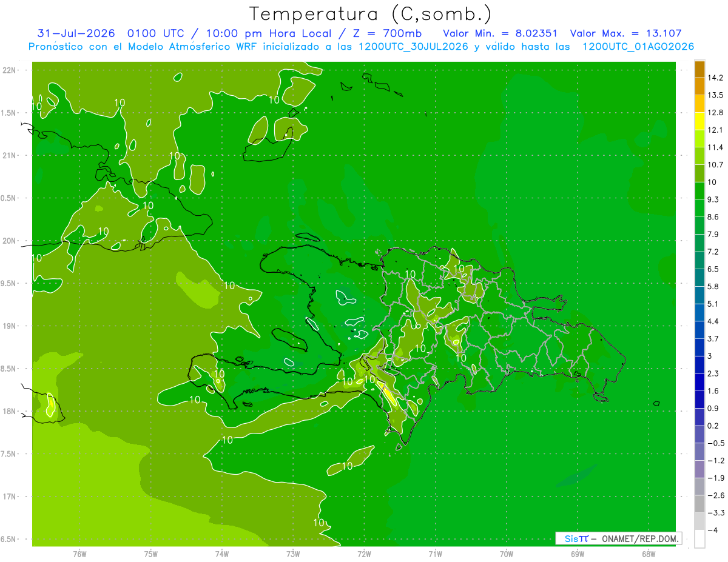
Task: Click the '75W' longitude axis label
Action: [x=151, y=553]
